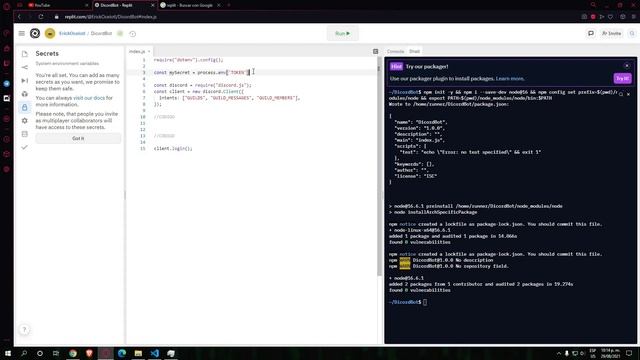Toggle the editor layout icon
This screenshot has height=360, width=640.
[376, 51]
